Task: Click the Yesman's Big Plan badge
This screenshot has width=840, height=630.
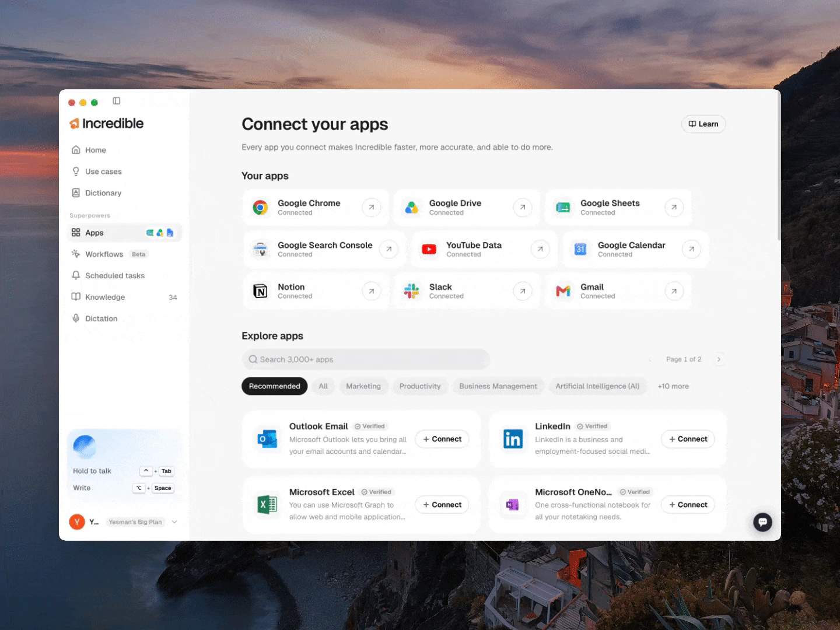Action: coord(135,522)
